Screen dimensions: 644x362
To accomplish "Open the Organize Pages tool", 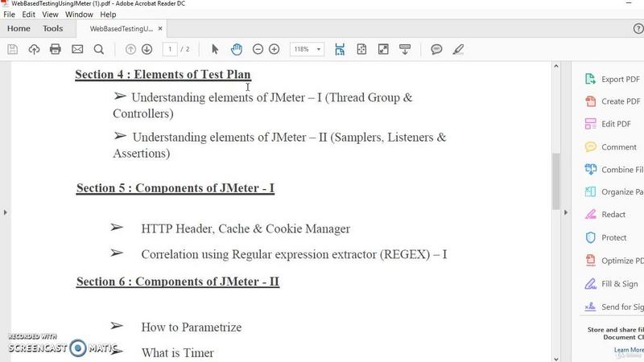I will pos(613,191).
